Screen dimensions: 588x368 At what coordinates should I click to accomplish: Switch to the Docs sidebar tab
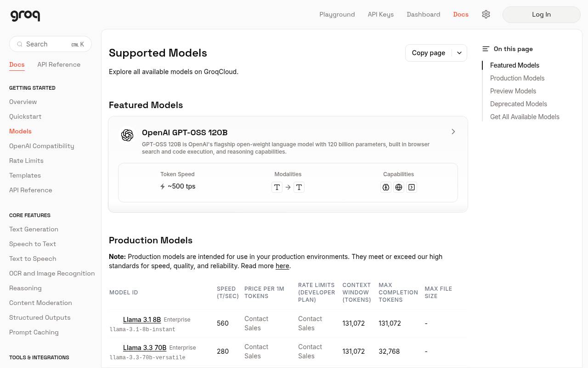[17, 64]
